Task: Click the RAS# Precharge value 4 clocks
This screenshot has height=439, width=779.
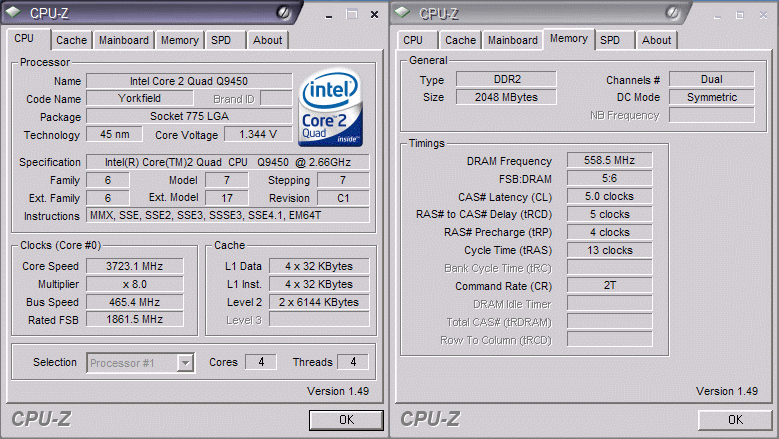Action: pyautogui.click(x=610, y=232)
